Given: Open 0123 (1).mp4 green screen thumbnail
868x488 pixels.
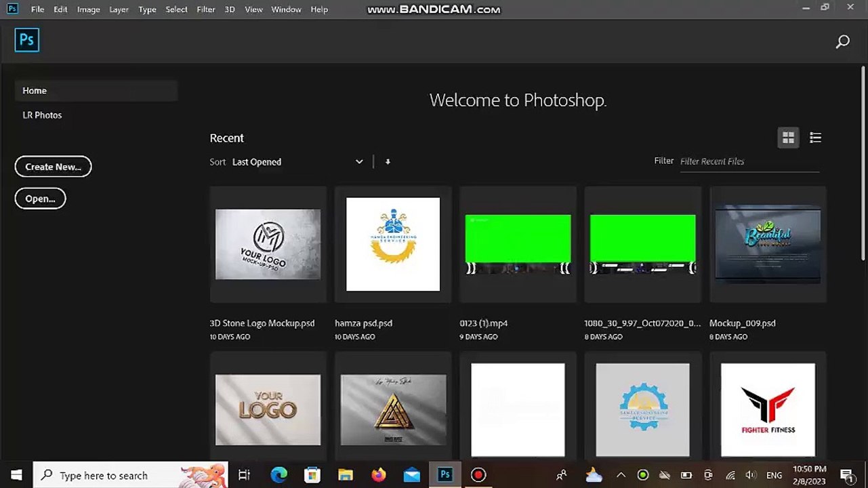Looking at the screenshot, I should click(x=518, y=244).
